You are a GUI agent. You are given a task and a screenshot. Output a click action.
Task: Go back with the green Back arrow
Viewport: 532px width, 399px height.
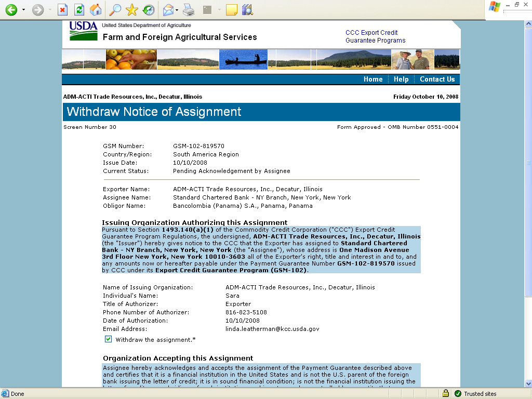pos(11,10)
